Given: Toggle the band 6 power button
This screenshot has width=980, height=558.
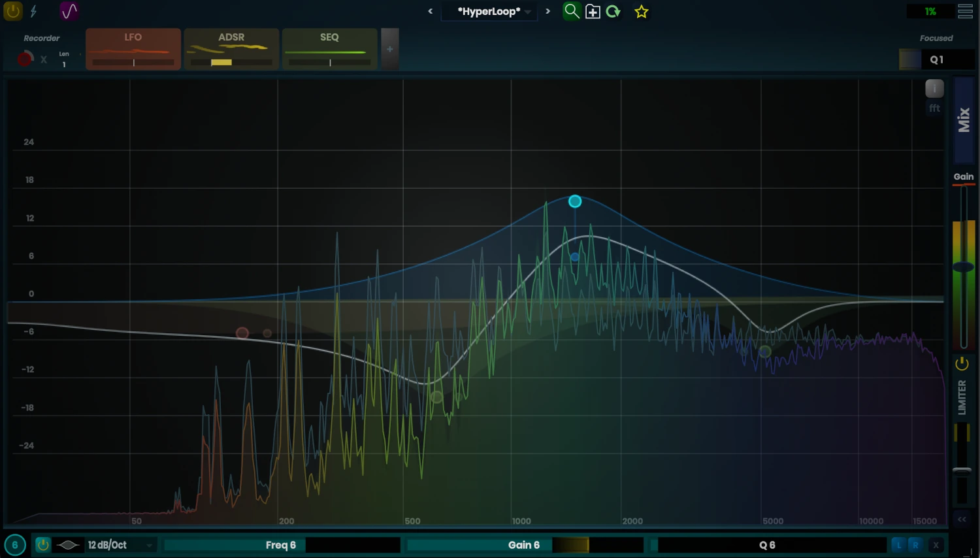Looking at the screenshot, I should click(x=43, y=545).
